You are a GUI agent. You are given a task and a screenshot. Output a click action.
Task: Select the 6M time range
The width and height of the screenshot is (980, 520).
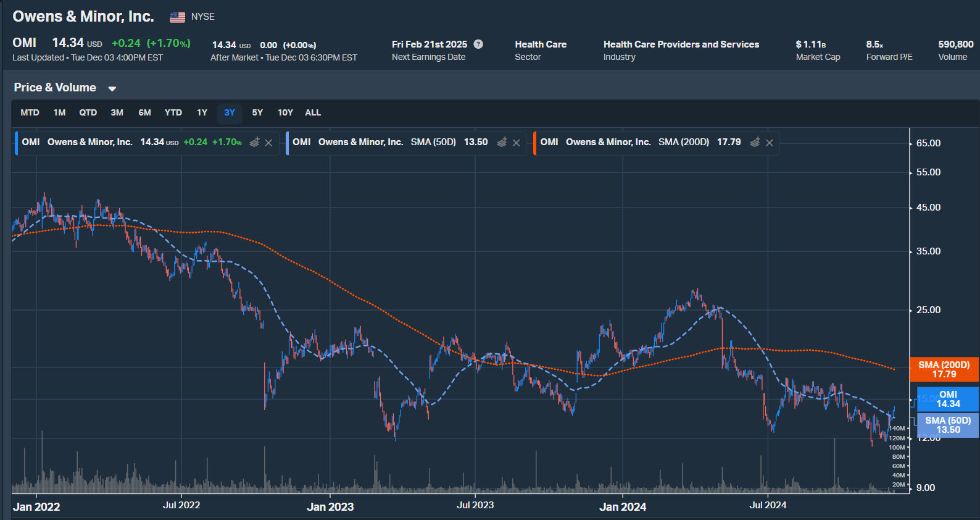click(144, 112)
